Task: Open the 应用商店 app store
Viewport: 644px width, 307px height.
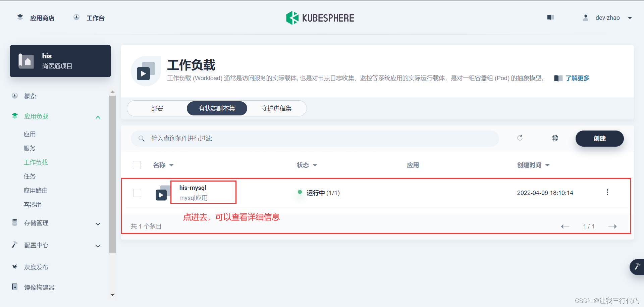Action: 36,18
